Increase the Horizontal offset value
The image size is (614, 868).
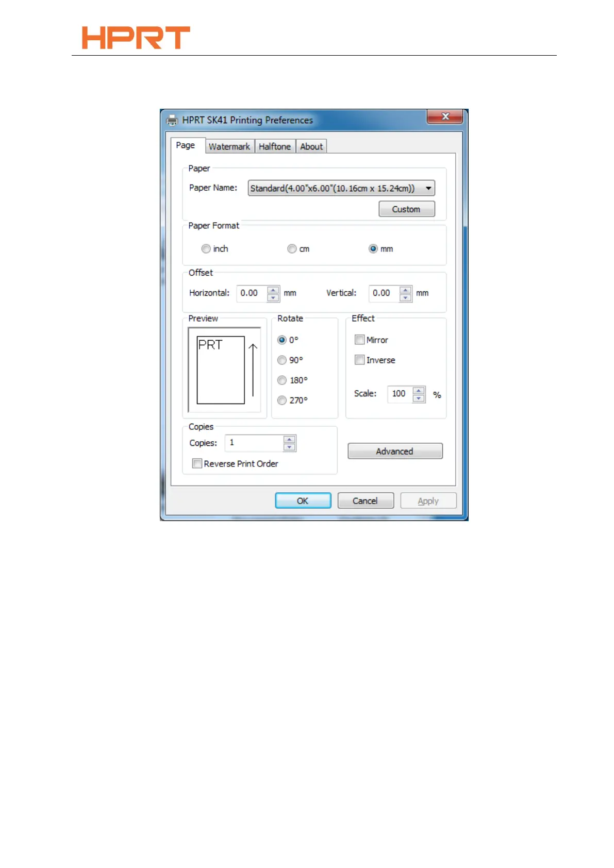click(x=273, y=290)
